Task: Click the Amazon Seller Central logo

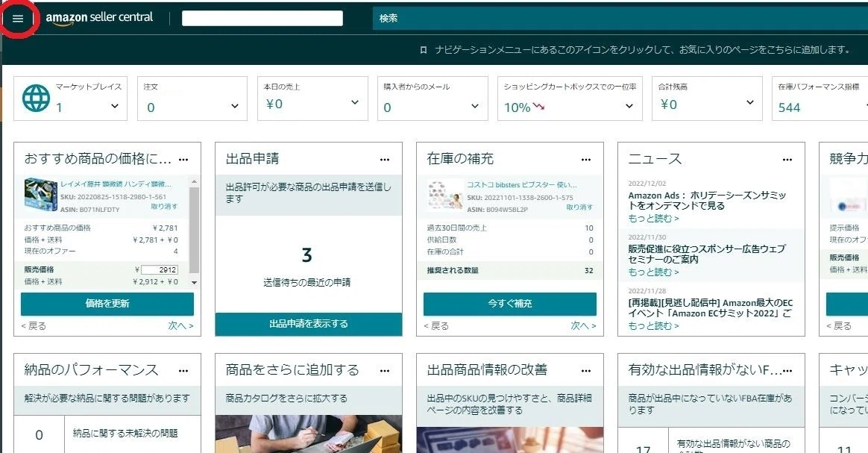Action: tap(99, 18)
